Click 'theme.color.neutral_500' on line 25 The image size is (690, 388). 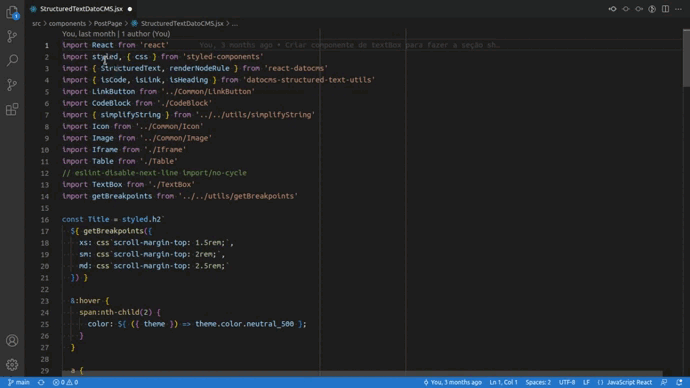click(x=245, y=324)
